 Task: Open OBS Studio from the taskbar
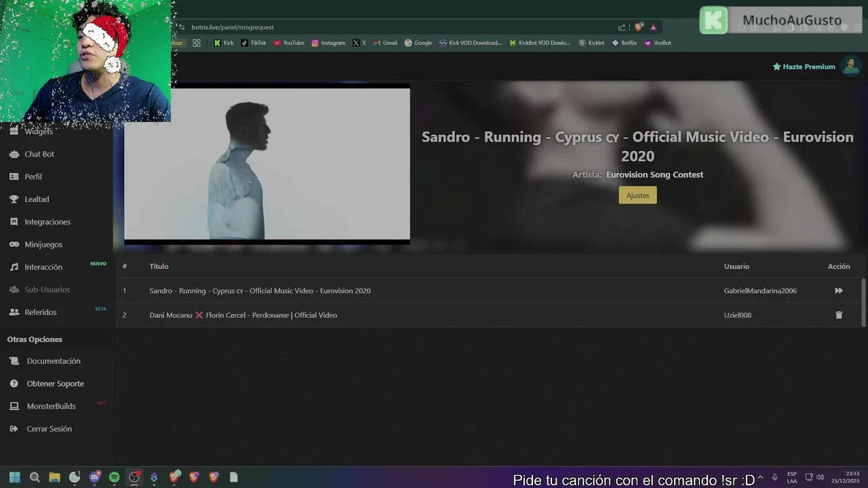[x=134, y=477]
